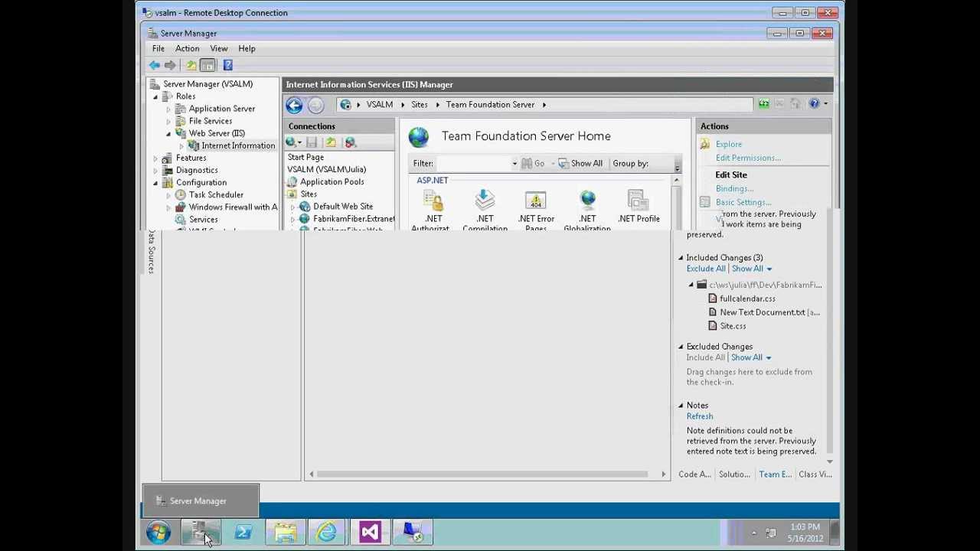
Task: Collapse the Notes section
Action: [x=681, y=406]
